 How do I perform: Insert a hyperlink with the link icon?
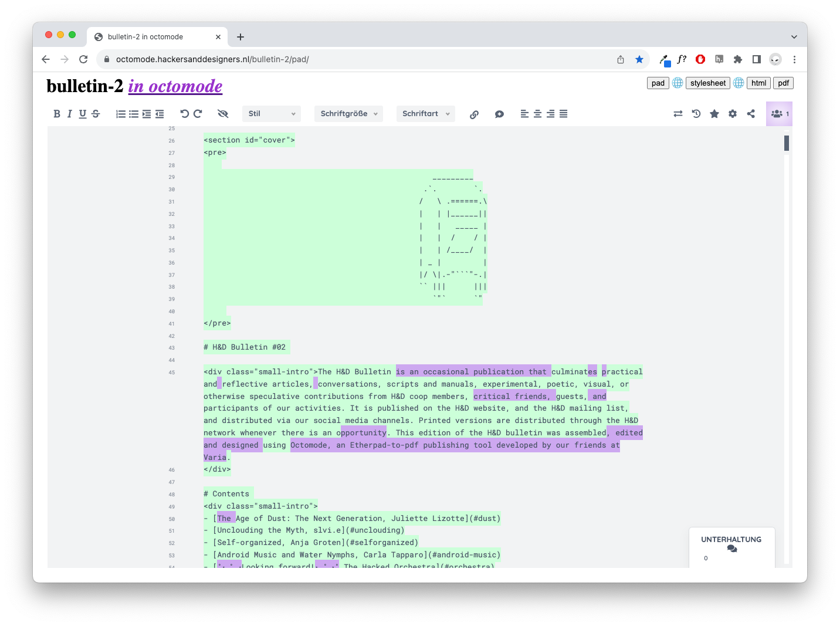474,114
